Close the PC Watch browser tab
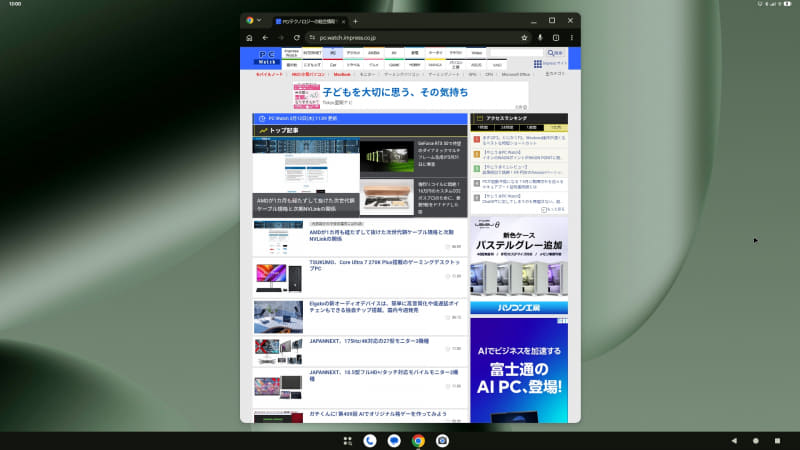The height and width of the screenshot is (450, 800). point(343,21)
